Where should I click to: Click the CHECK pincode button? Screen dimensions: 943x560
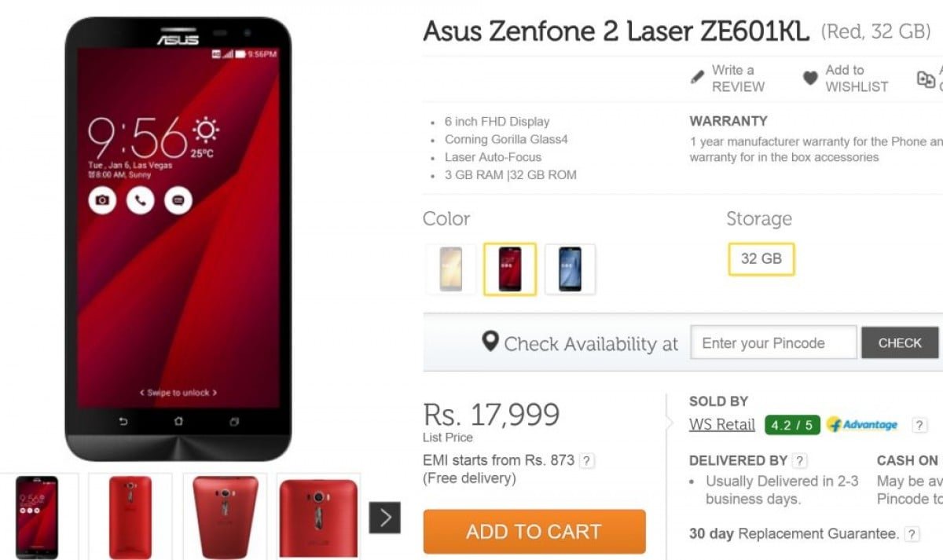900,343
